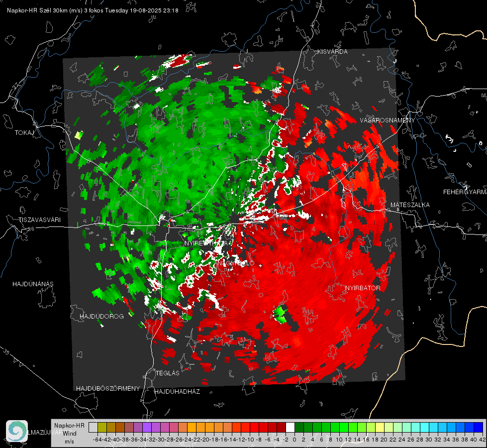Select the white zero-velocity swatch in legend

coord(290,428)
